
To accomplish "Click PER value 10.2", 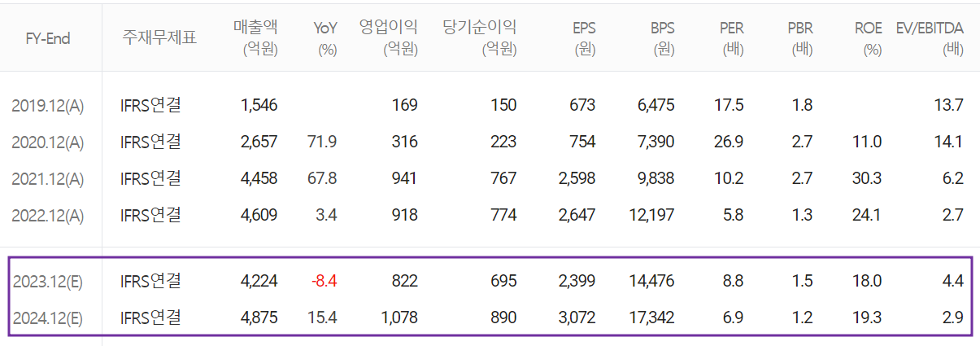I will [730, 178].
